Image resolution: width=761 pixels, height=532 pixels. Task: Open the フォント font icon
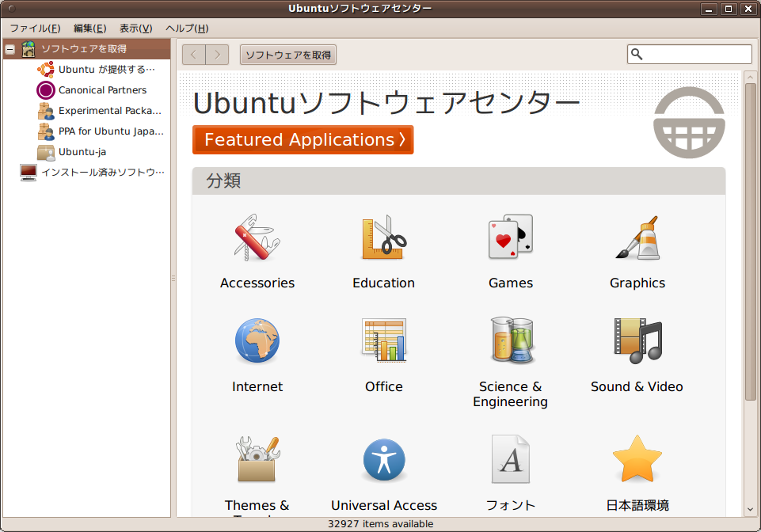(x=511, y=459)
